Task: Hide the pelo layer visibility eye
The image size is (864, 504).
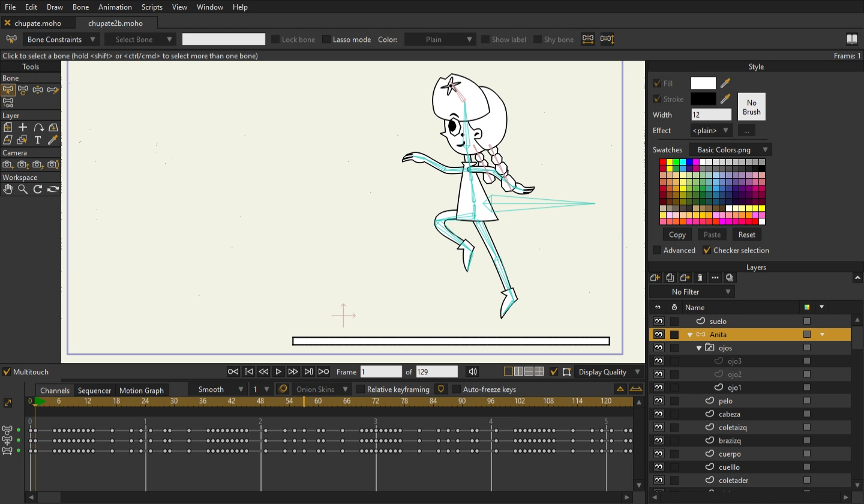Action: (659, 401)
